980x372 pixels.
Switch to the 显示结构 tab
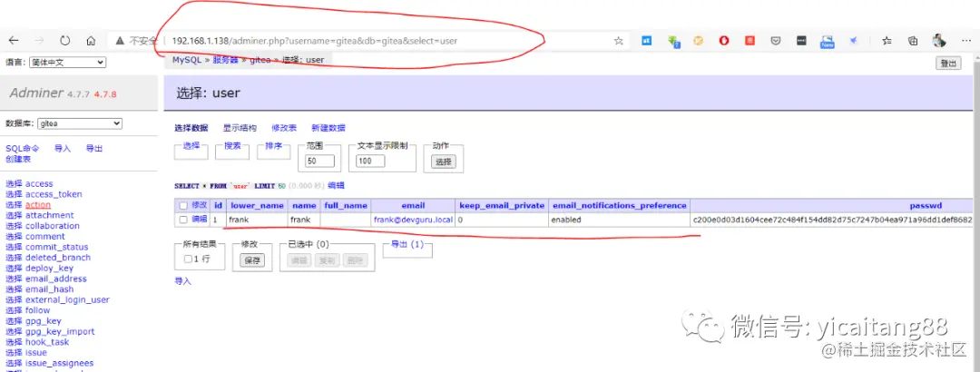point(240,128)
